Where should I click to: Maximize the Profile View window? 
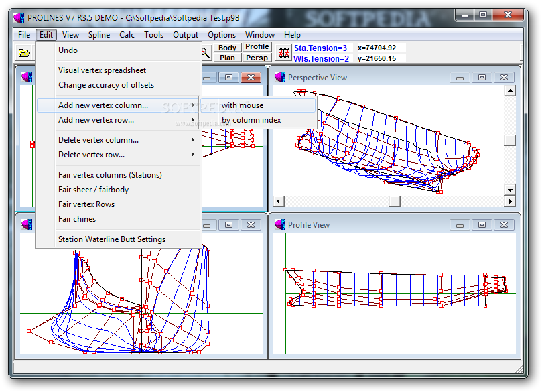[482, 225]
